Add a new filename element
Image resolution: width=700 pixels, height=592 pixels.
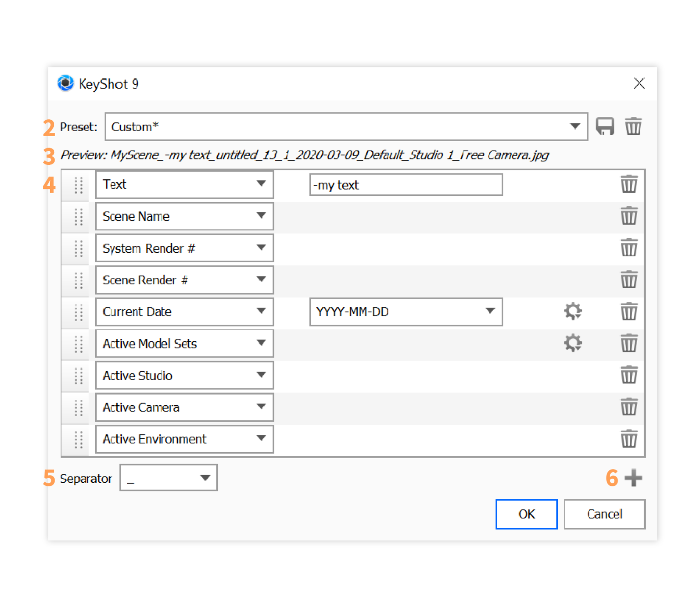point(634,478)
